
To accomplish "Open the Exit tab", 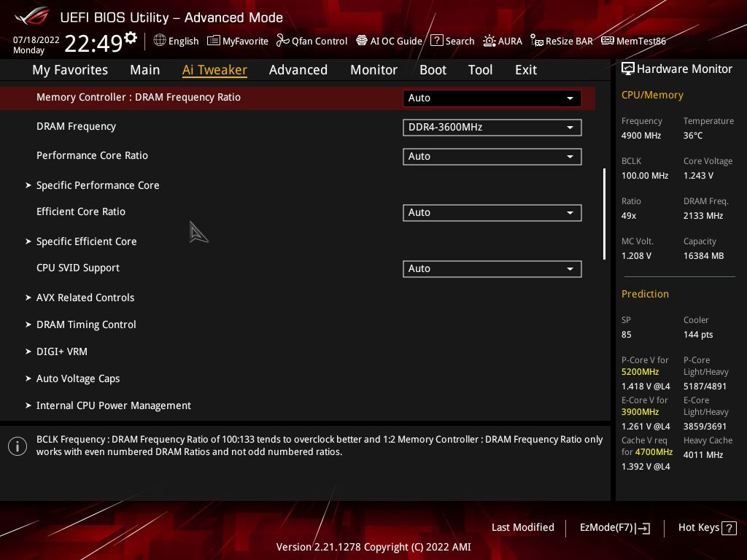I will point(526,70).
